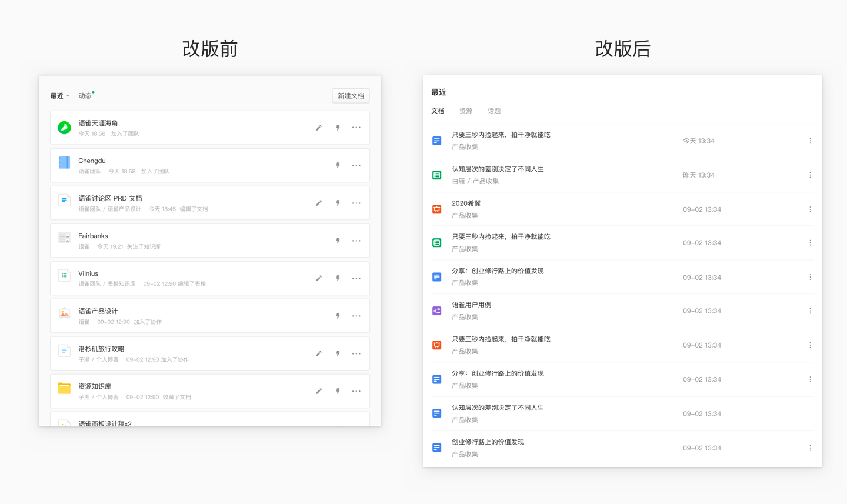847x504 pixels.
Task: Click the lightning bolt icon for 语雀天涯海角
Action: (338, 128)
